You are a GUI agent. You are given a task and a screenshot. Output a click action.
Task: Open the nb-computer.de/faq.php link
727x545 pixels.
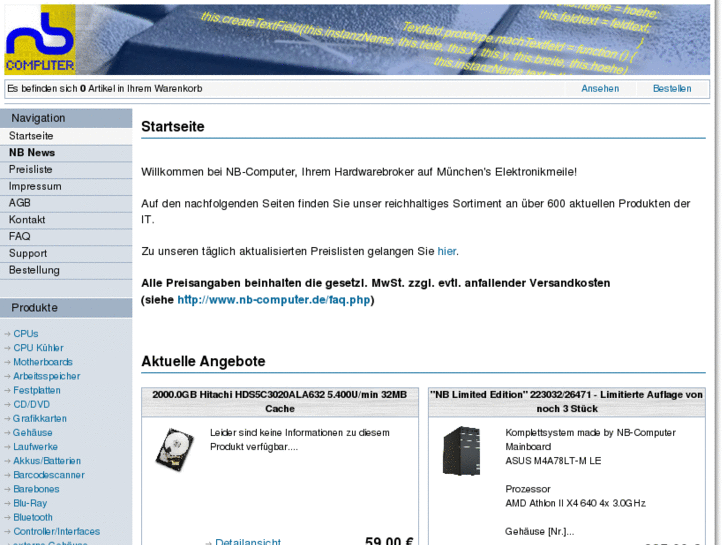click(x=274, y=300)
